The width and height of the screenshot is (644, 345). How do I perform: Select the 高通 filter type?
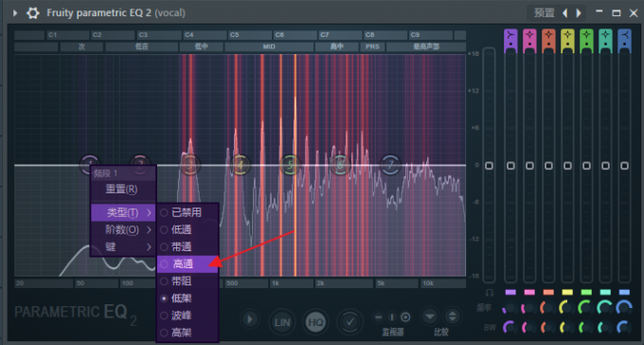click(x=188, y=264)
